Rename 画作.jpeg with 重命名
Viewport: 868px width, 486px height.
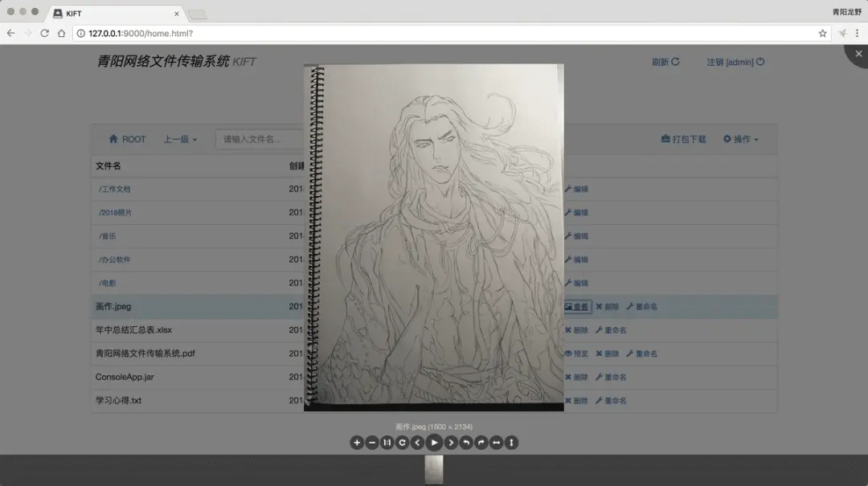(x=642, y=307)
